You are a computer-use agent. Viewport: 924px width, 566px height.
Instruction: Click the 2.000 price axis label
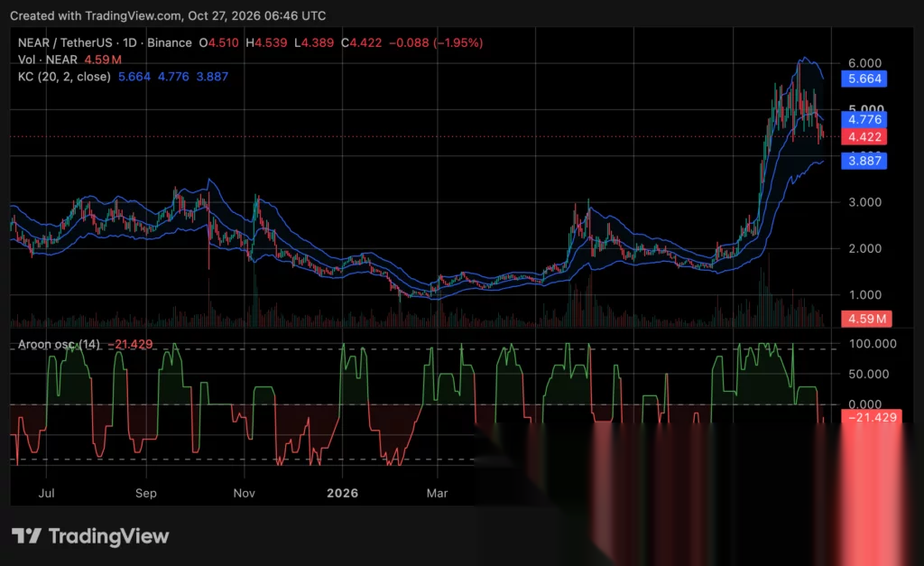pyautogui.click(x=864, y=249)
